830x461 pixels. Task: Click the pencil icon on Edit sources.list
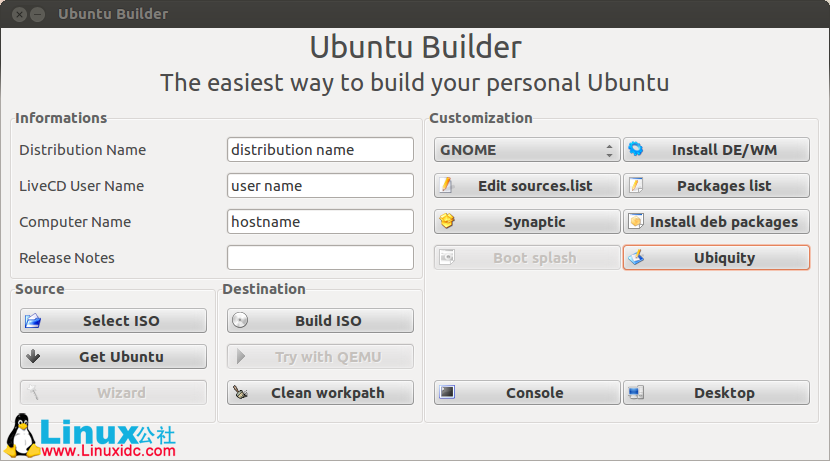tap(447, 185)
